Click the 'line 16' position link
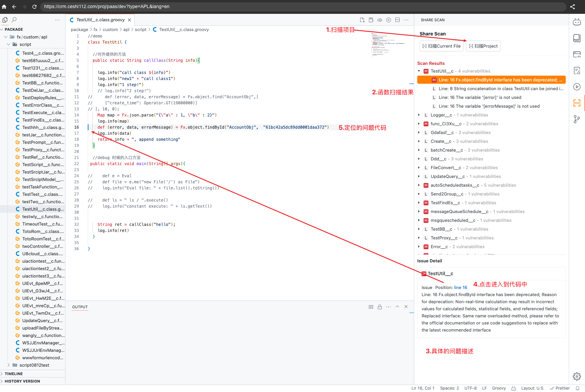585x392 pixels. coord(460,288)
